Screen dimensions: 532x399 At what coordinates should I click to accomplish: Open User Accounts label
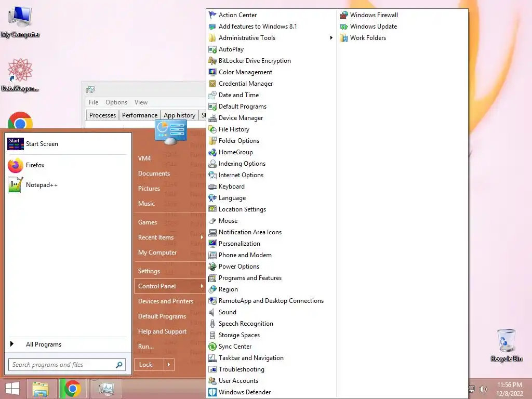pyautogui.click(x=238, y=381)
